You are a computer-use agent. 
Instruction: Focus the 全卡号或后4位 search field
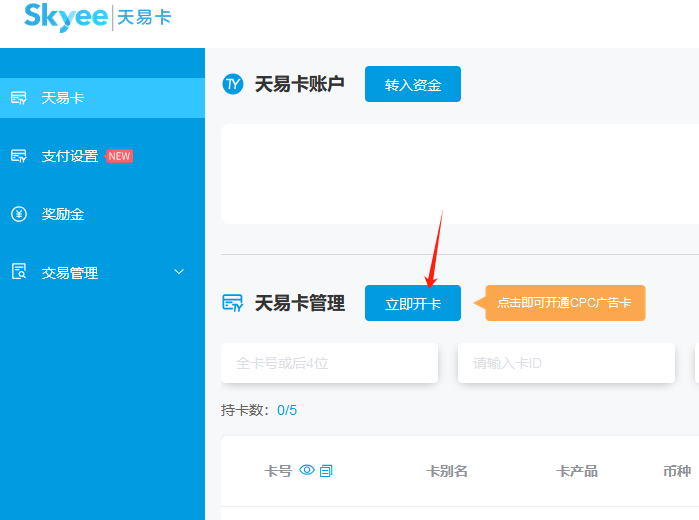pos(329,363)
